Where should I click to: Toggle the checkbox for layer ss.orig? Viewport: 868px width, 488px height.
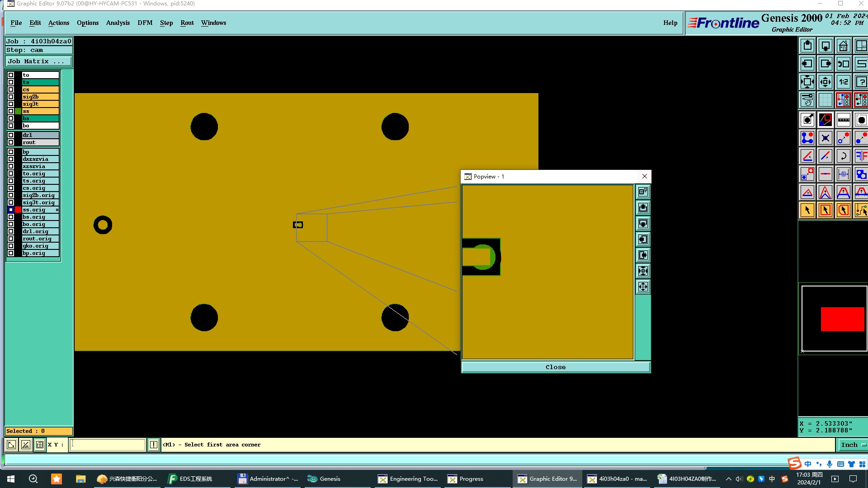tap(11, 210)
